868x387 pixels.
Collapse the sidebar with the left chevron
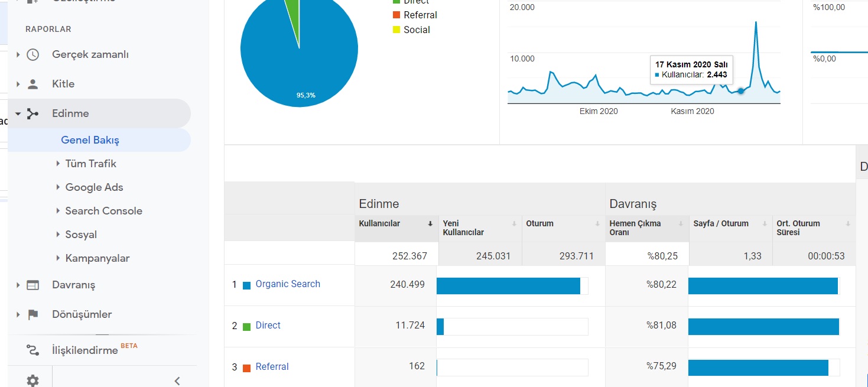click(177, 381)
